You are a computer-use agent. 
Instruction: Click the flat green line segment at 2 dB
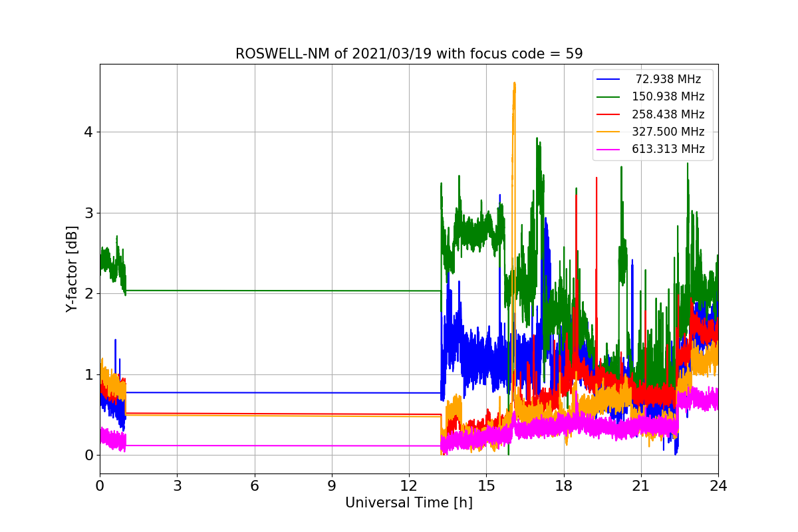283,291
